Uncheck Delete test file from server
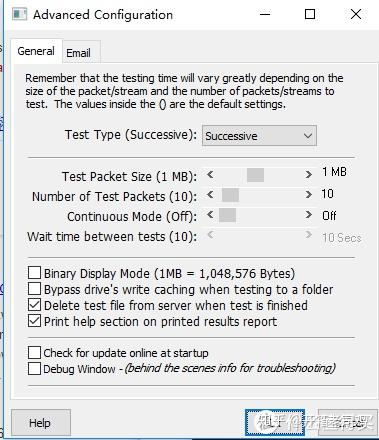 tap(34, 305)
